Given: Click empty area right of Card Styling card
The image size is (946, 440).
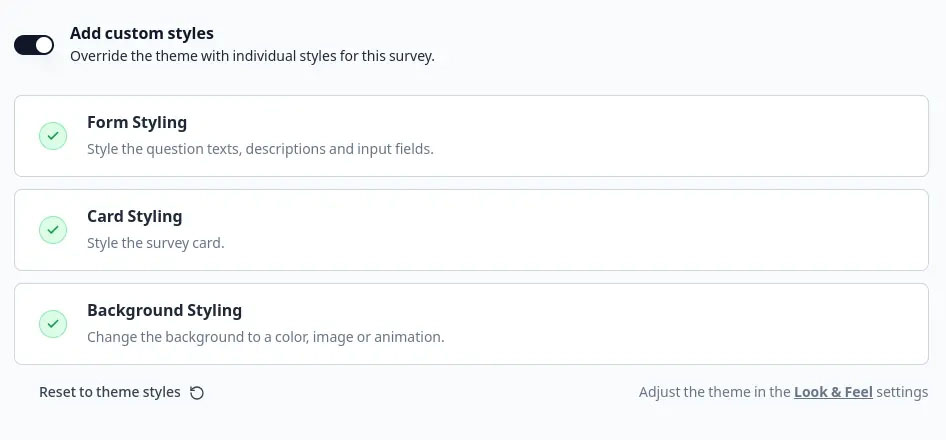Looking at the screenshot, I should coord(700,230).
